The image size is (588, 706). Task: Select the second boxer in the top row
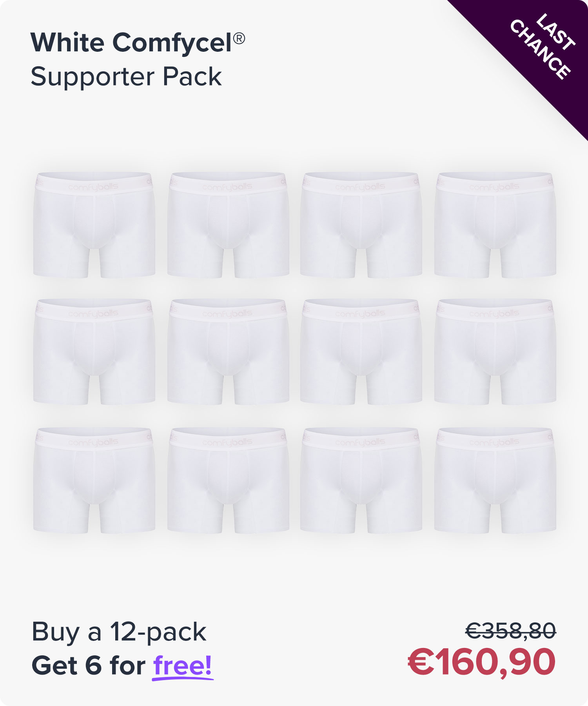pyautogui.click(x=228, y=225)
